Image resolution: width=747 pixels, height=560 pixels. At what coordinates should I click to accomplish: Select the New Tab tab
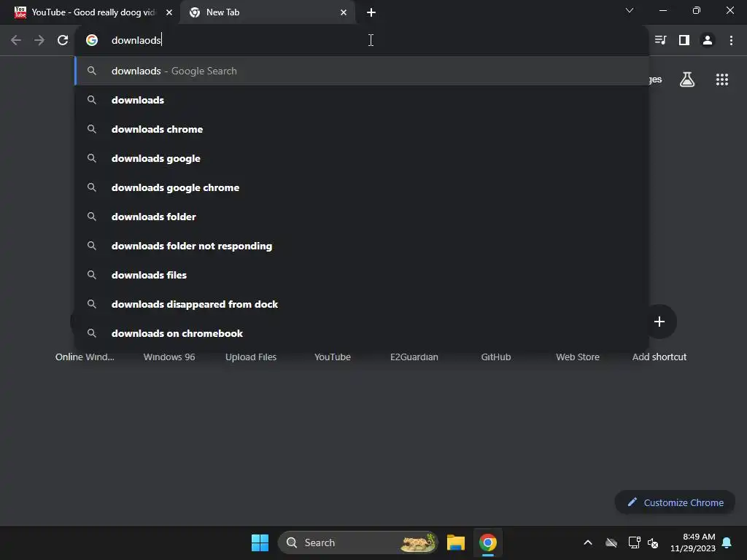point(267,12)
